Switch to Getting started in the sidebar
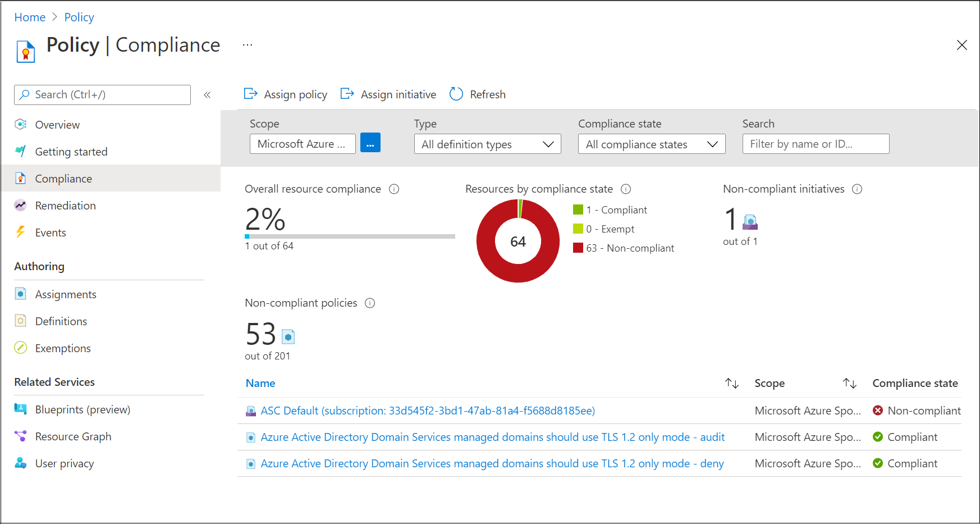The image size is (980, 524). 71,151
